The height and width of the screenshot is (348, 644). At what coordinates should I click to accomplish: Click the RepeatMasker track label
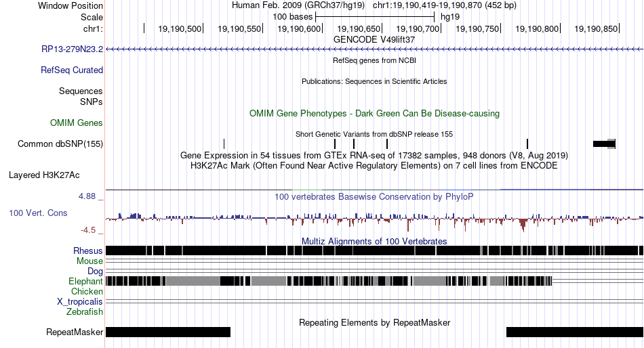75,332
